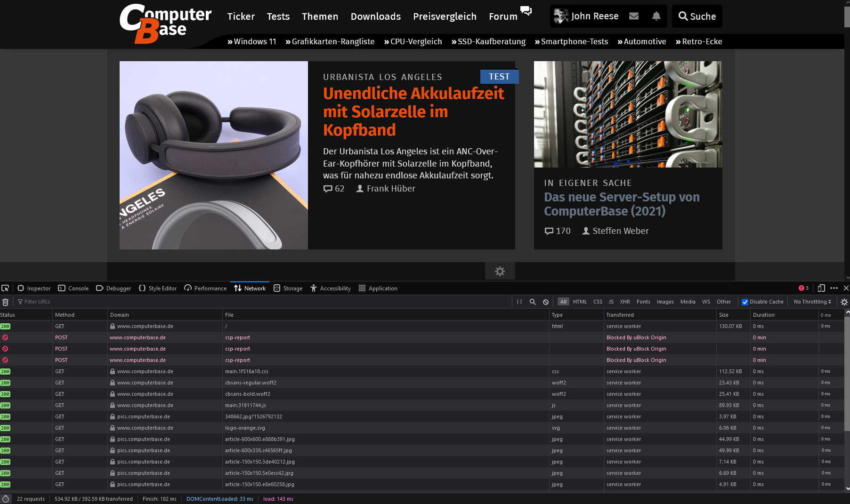Image resolution: width=850 pixels, height=504 pixels.
Task: Open network settings gear icon
Action: (x=844, y=302)
